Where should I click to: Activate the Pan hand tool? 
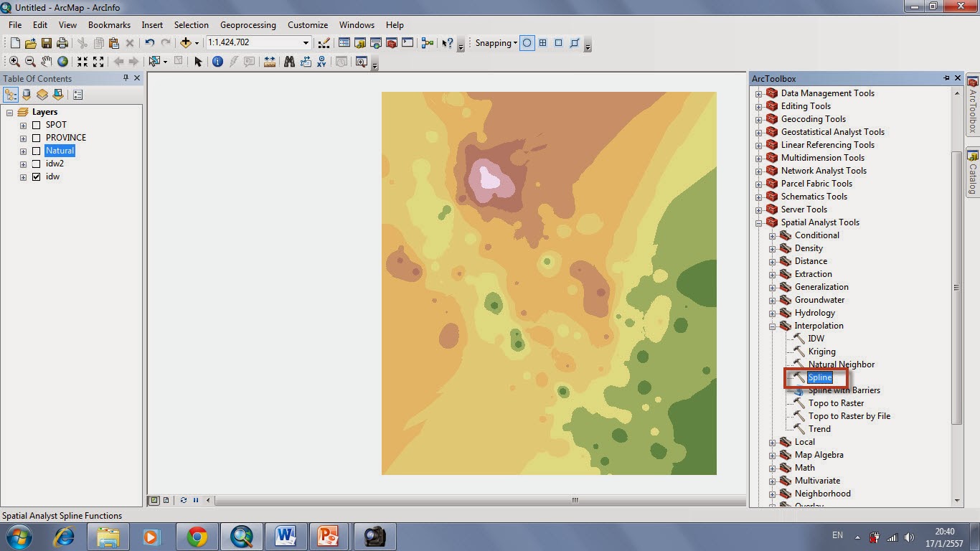point(46,62)
